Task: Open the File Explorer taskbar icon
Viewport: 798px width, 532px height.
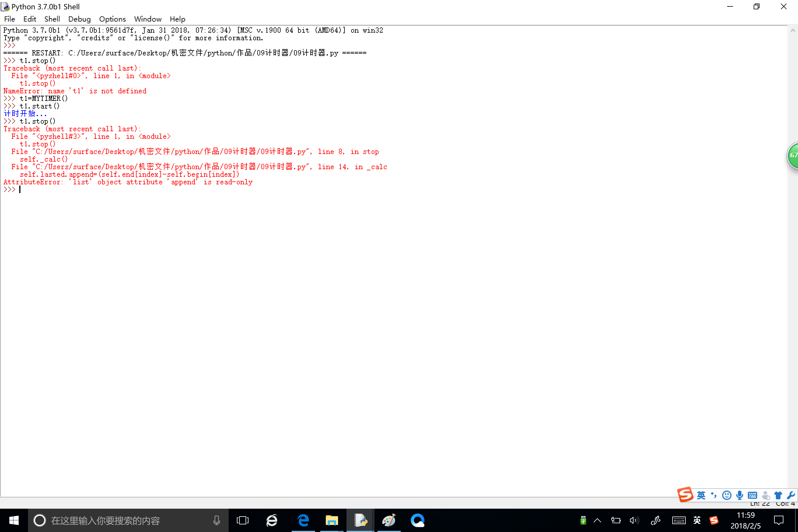Action: [x=332, y=520]
